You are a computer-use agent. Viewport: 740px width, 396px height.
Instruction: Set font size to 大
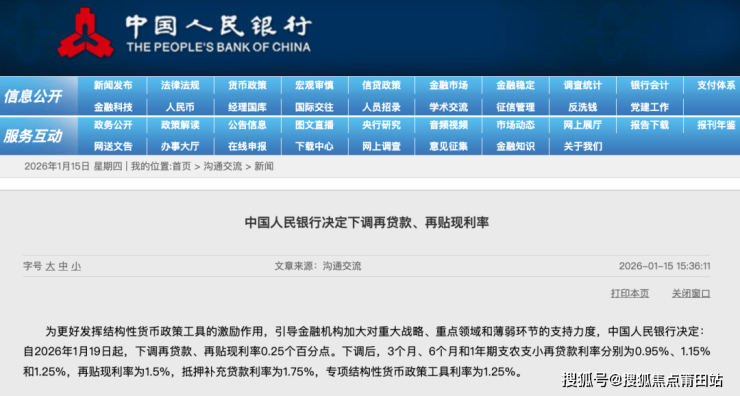coord(50,267)
